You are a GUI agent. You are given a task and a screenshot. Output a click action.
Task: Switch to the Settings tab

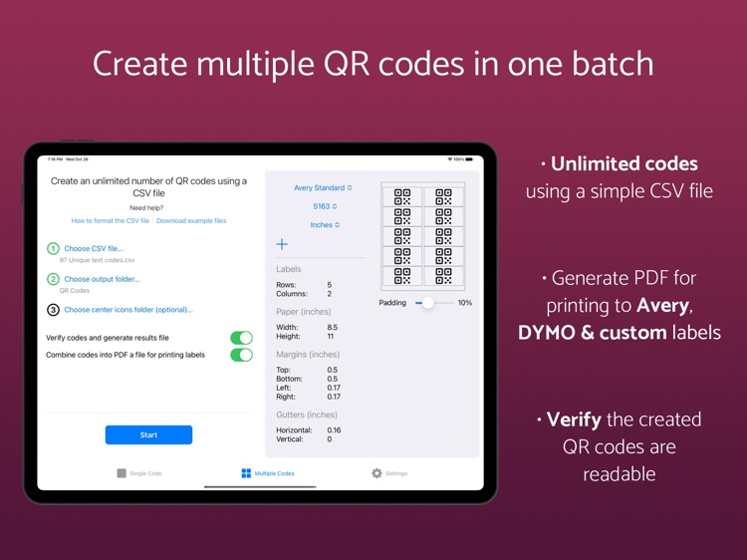(x=389, y=473)
